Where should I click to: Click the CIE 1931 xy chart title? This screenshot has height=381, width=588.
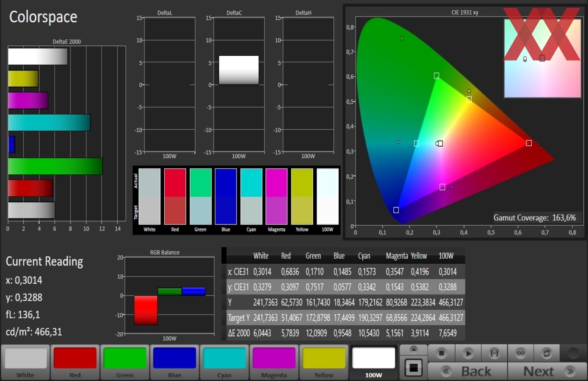465,13
